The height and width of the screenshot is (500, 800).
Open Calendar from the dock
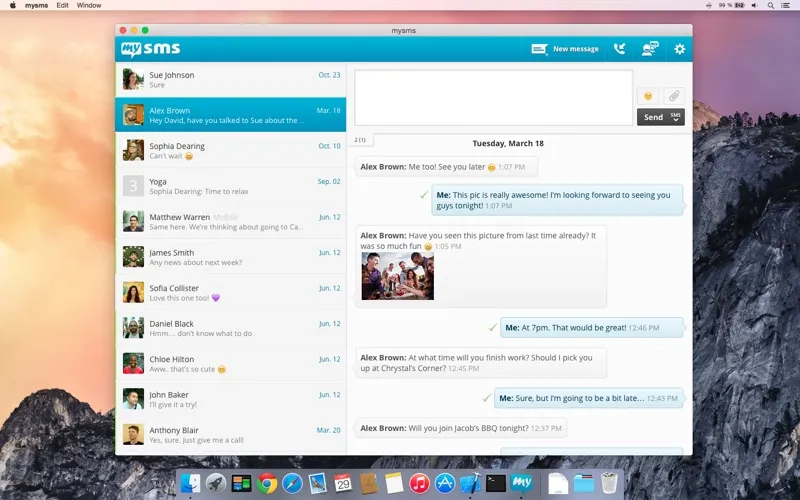343,482
